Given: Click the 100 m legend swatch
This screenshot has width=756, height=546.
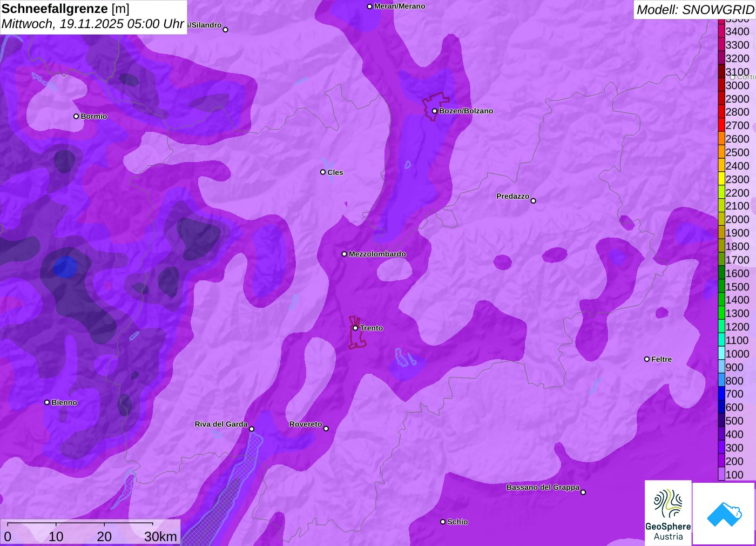Looking at the screenshot, I should point(721,475).
